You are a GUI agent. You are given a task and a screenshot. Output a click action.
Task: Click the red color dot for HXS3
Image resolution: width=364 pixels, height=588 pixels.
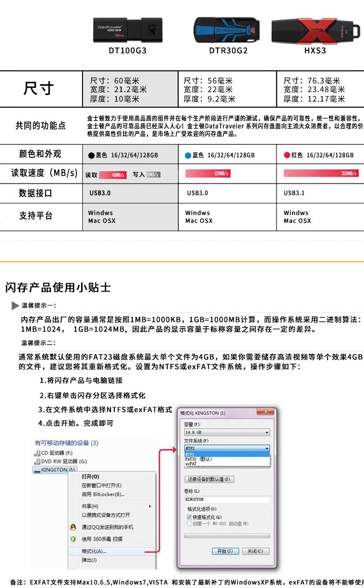coord(287,155)
